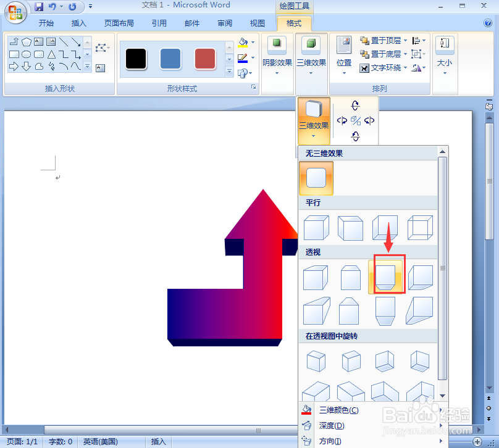
Task: Choose the diagonal line shape
Action: pos(64,41)
